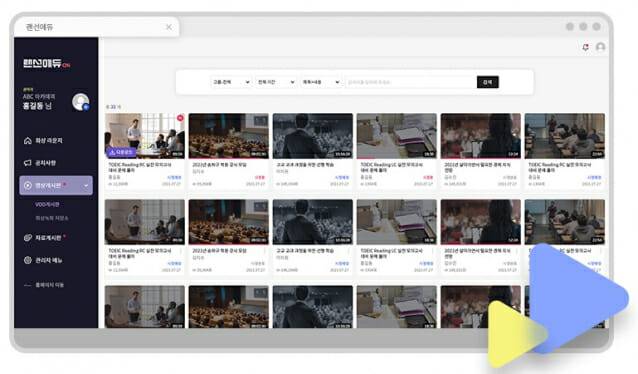Play the top-row classroom with students thumbnail
This screenshot has height=374, width=638.
565,136
